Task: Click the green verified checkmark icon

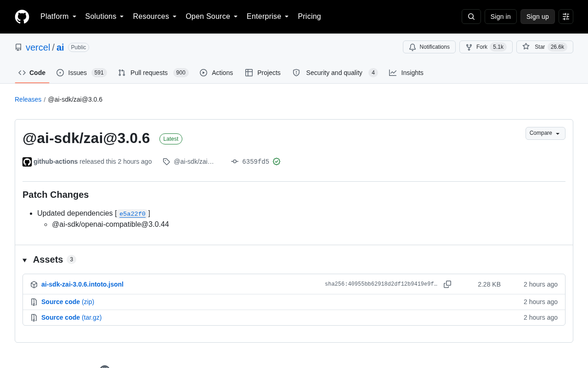Action: click(277, 161)
